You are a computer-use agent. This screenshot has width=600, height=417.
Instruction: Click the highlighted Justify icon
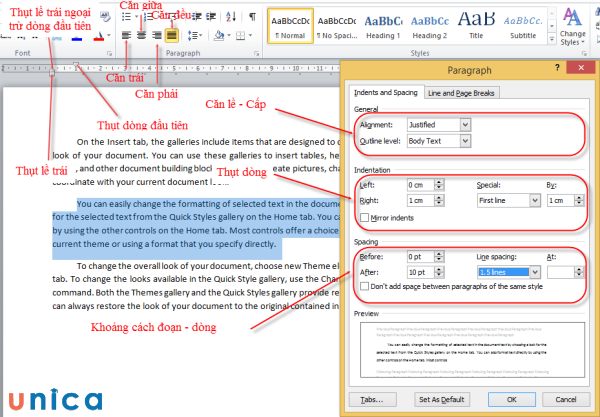point(172,36)
